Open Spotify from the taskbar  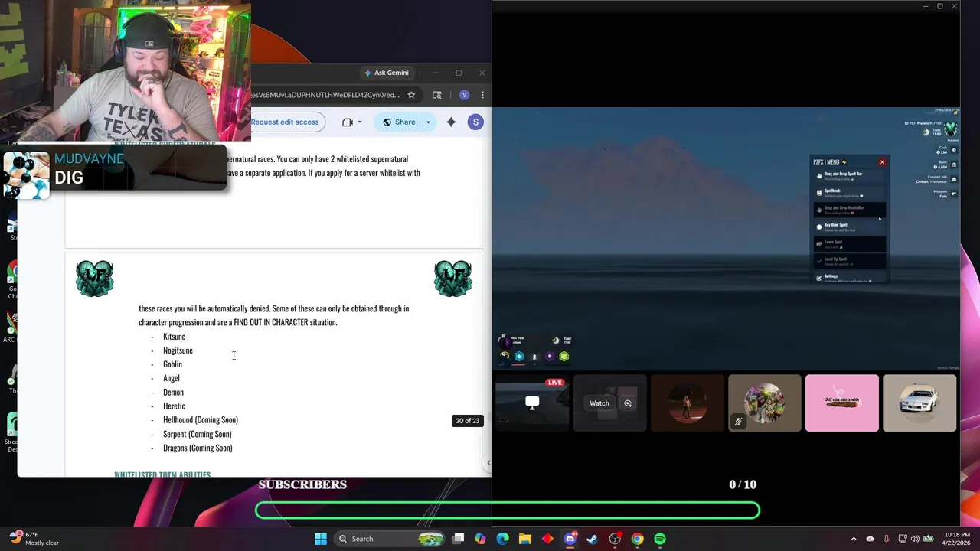click(660, 539)
